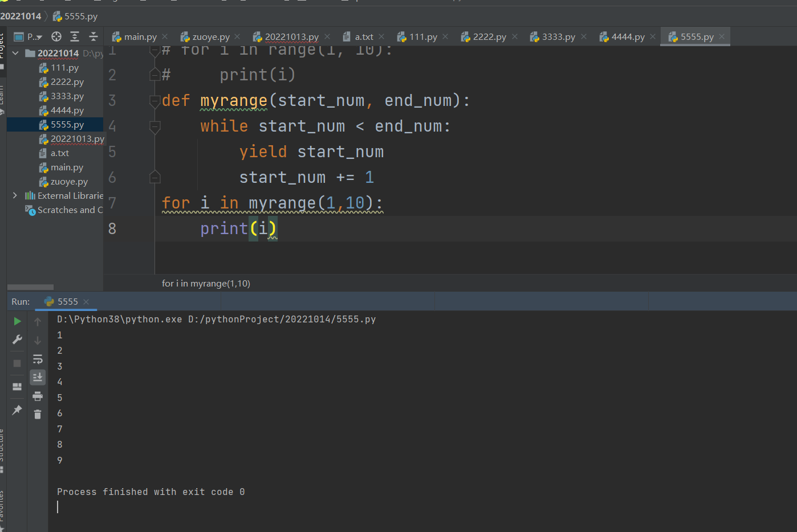Image resolution: width=797 pixels, height=532 pixels.
Task: Click the 'start_num += 1' code line
Action: point(307,178)
